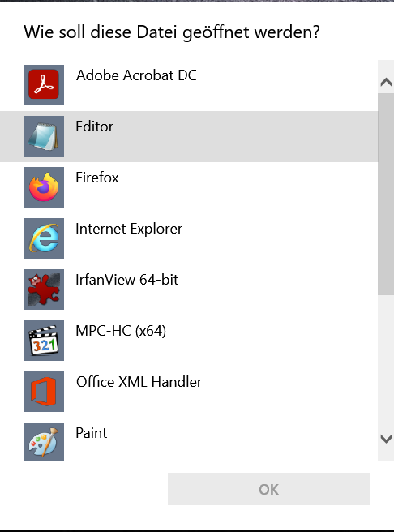Click the scrollbar up arrow

(386, 82)
